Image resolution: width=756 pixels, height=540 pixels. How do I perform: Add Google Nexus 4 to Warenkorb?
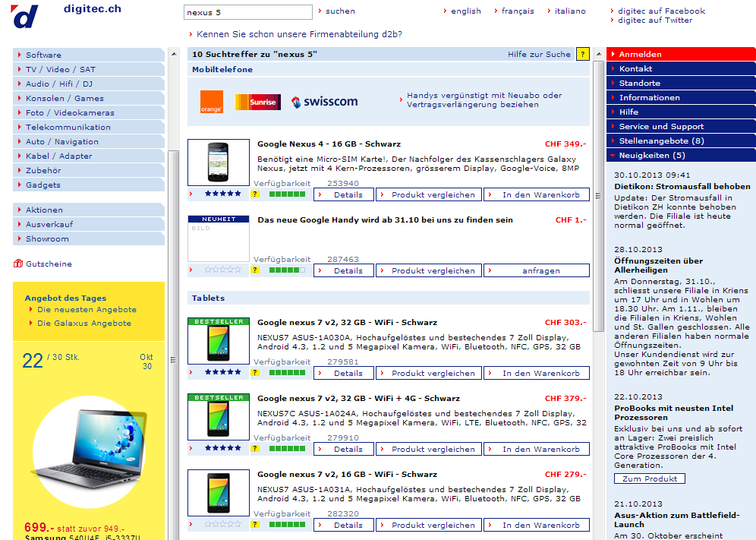pos(537,194)
